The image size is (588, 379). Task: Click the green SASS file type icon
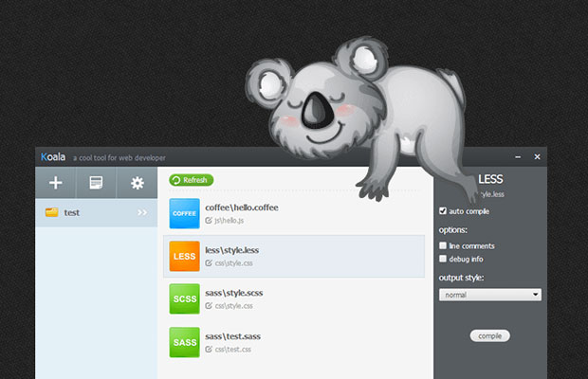pyautogui.click(x=185, y=342)
